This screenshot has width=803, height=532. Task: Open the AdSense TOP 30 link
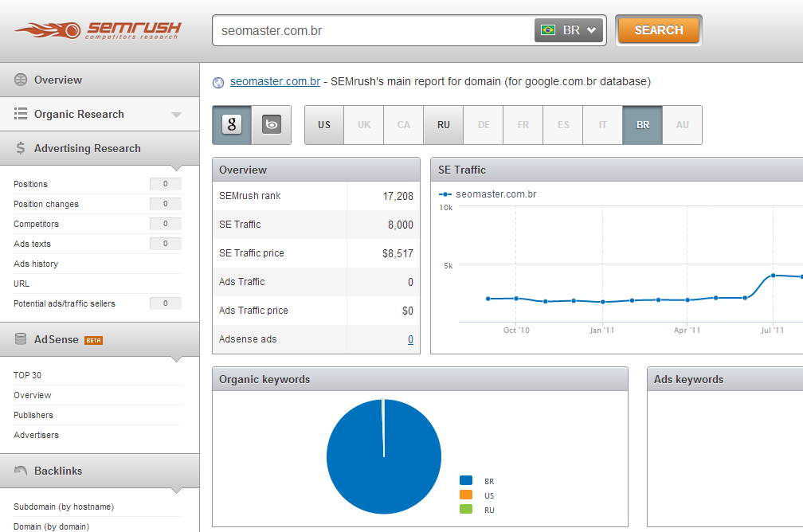tap(27, 375)
